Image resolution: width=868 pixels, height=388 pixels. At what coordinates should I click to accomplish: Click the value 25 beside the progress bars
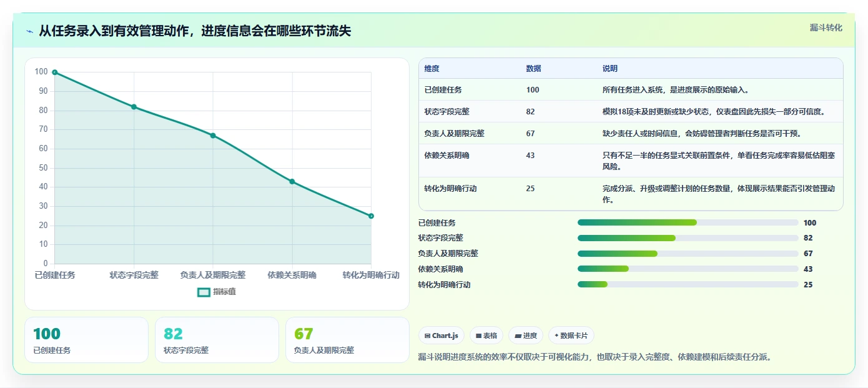point(808,285)
